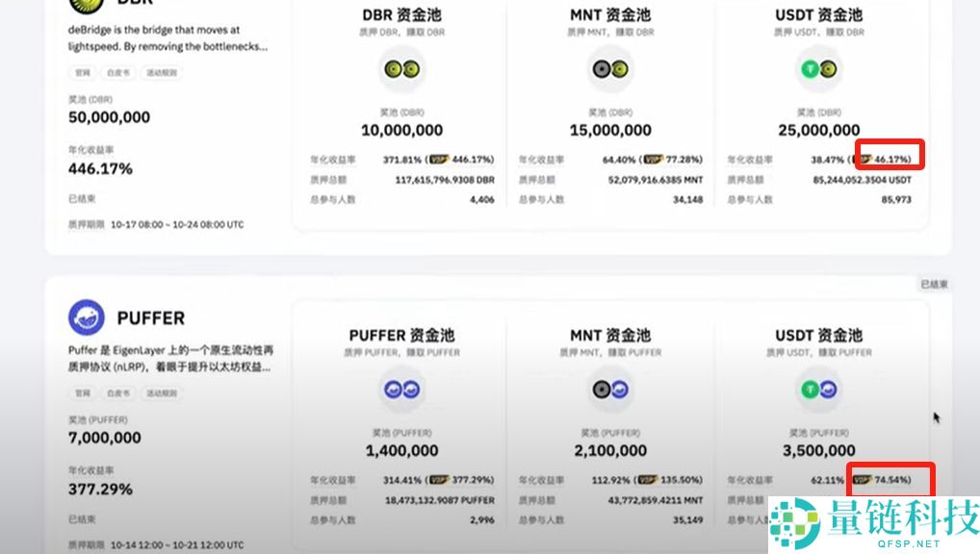Open 白皮书 link under deBridge description
This screenshot has height=554, width=980.
pyautogui.click(x=118, y=72)
